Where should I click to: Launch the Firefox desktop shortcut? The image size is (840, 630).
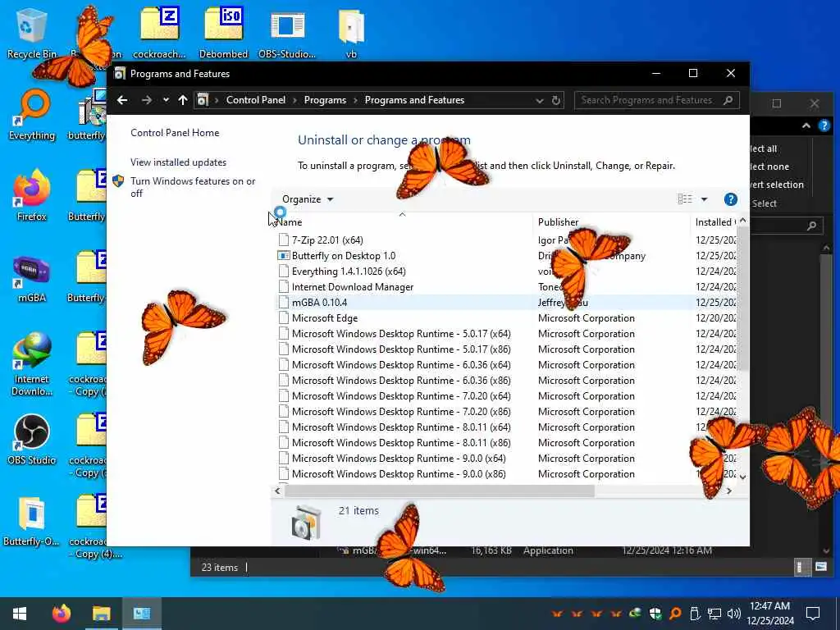[x=32, y=196]
